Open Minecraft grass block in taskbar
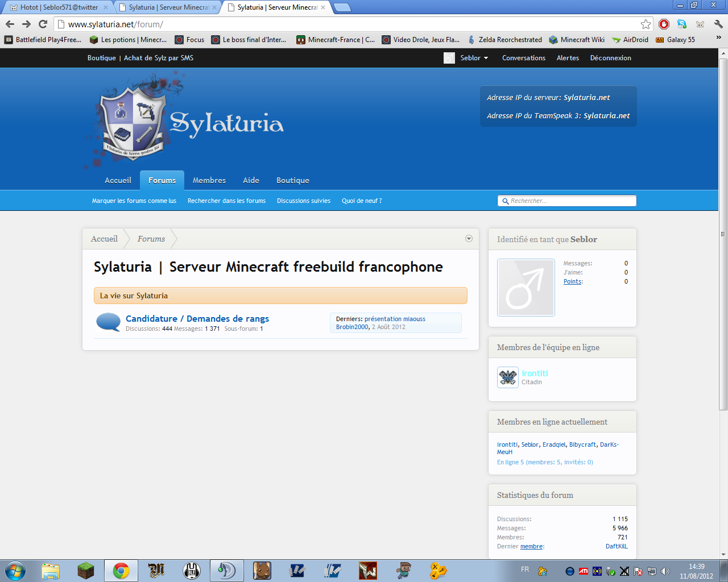The height and width of the screenshot is (582, 728). pyautogui.click(x=86, y=570)
